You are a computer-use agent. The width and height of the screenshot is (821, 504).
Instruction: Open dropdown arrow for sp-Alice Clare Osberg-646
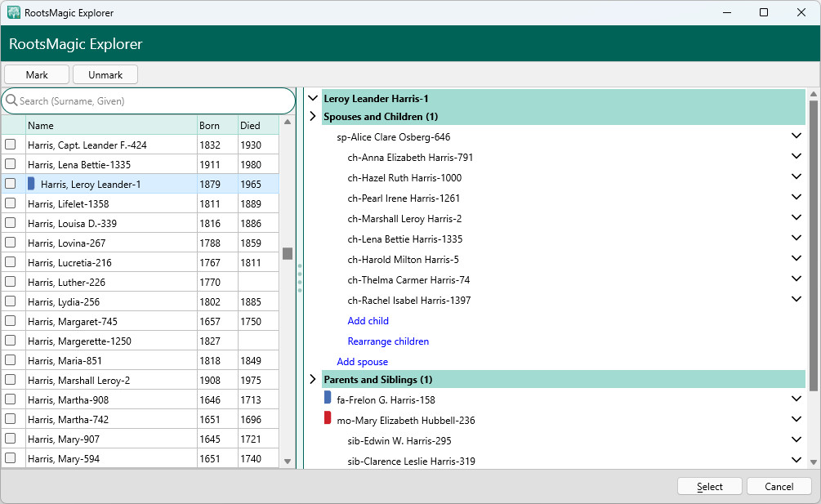point(796,136)
